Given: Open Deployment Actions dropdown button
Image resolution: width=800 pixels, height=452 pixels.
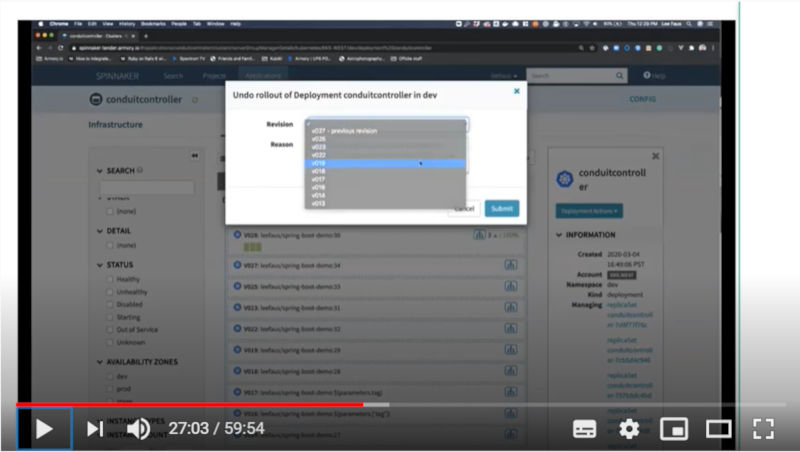Looking at the screenshot, I should [589, 211].
